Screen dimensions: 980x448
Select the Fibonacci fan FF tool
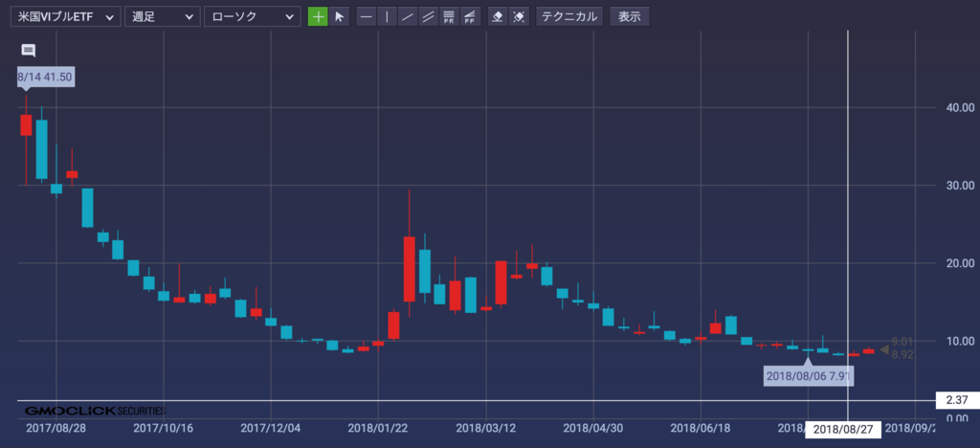pos(469,17)
